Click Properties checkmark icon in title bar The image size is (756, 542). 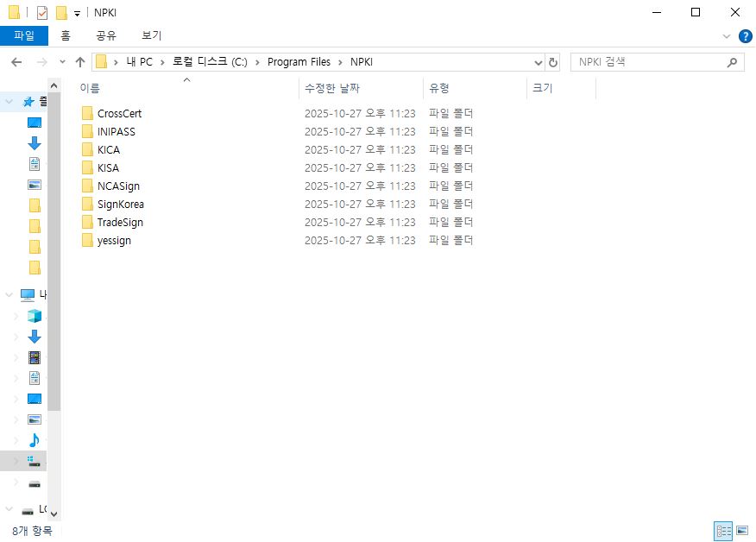click(42, 13)
